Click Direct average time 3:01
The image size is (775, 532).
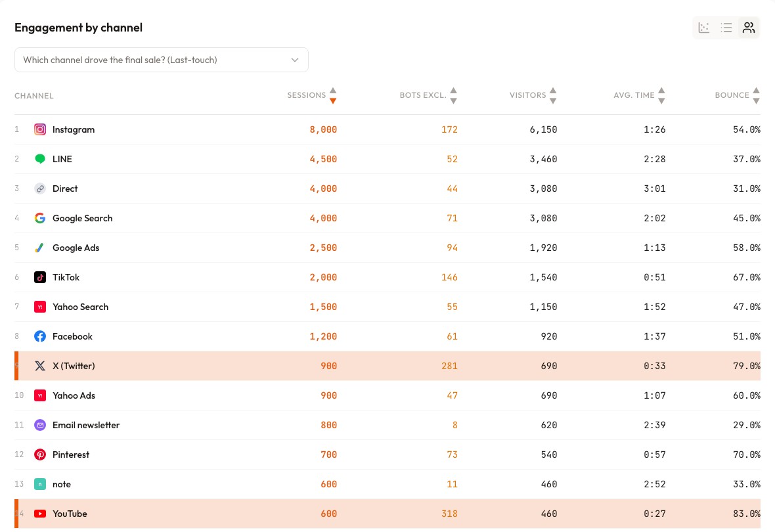click(654, 188)
